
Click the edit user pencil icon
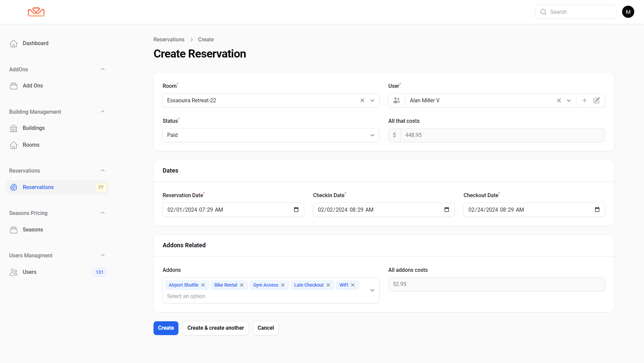(x=597, y=101)
